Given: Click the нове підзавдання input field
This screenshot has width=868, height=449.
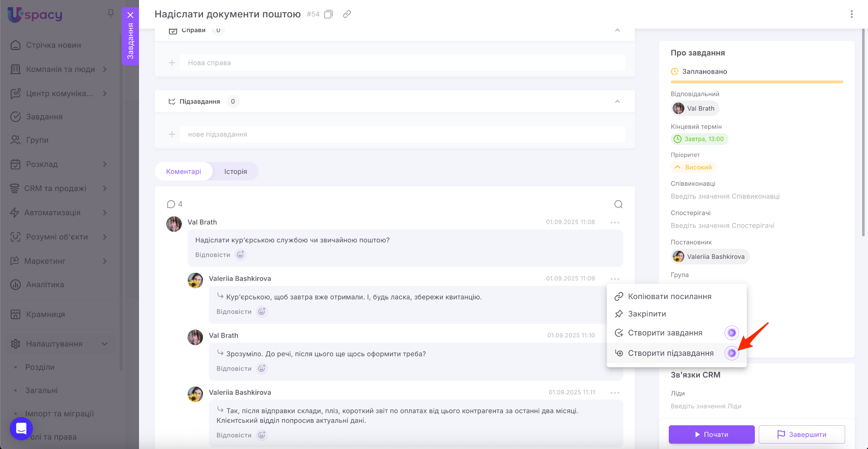Looking at the screenshot, I should tap(402, 134).
